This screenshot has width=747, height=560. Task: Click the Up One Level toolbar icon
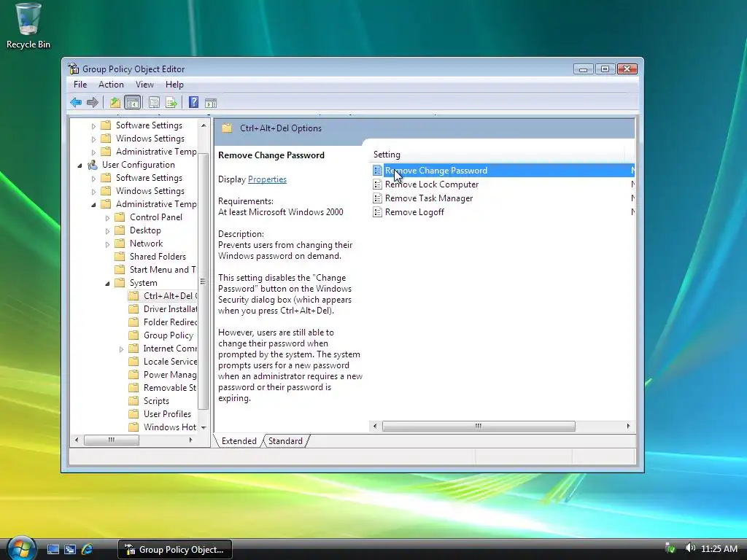click(x=115, y=102)
